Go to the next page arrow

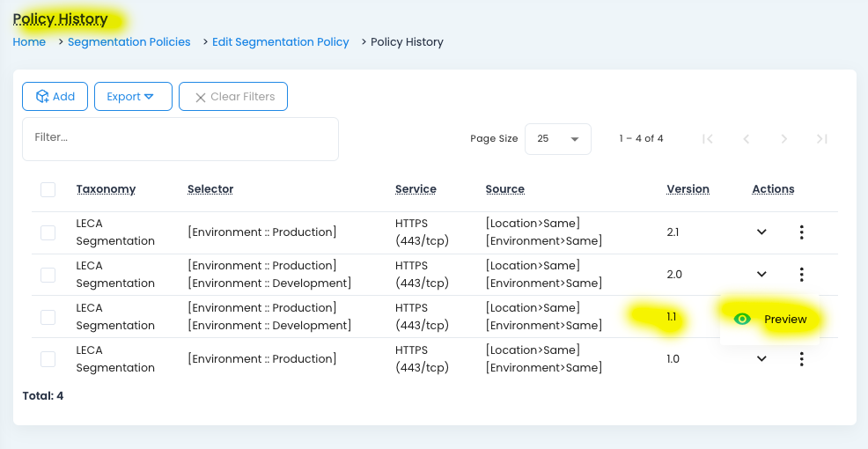click(x=783, y=139)
